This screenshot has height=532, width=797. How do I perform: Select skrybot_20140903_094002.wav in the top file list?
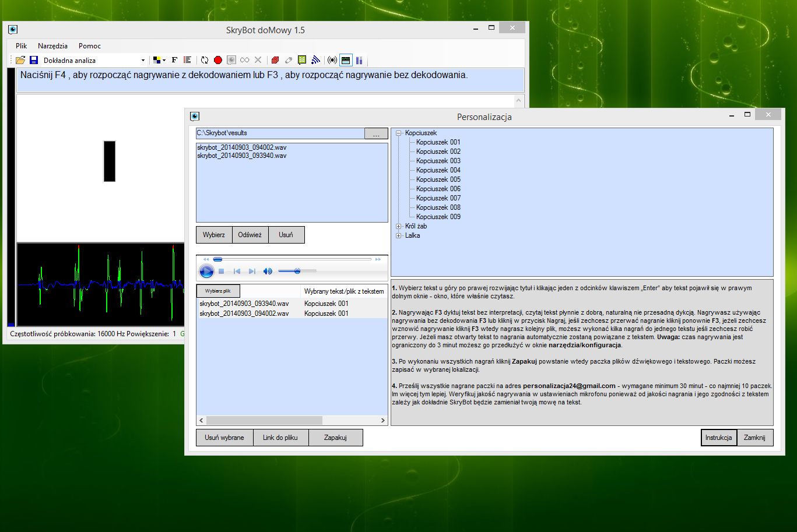point(242,148)
